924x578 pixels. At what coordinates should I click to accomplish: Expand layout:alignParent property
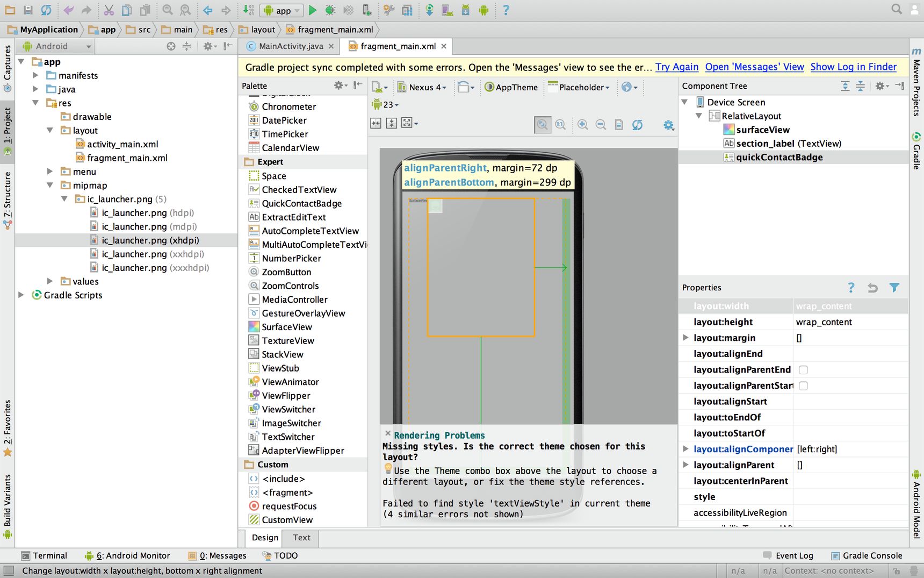(x=685, y=465)
